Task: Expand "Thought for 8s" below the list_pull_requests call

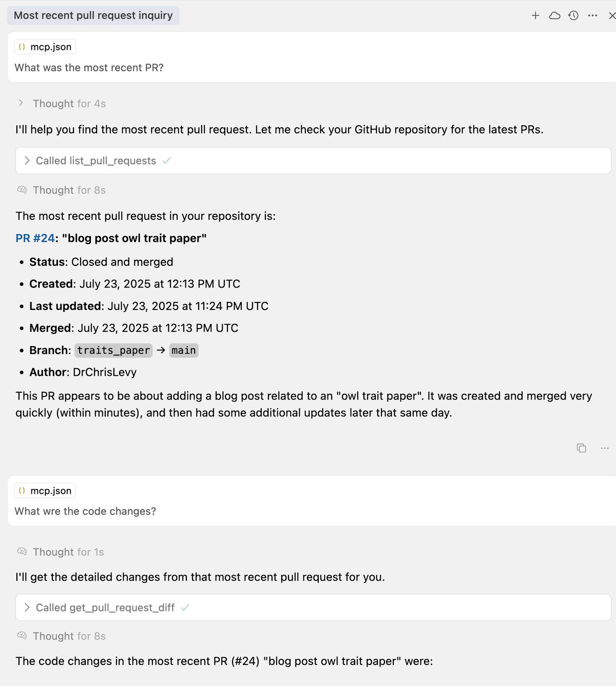Action: point(69,190)
